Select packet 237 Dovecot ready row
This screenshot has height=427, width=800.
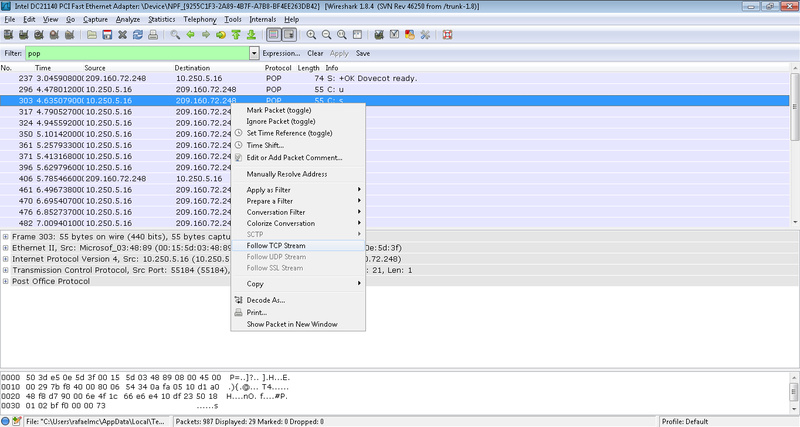tap(394, 79)
